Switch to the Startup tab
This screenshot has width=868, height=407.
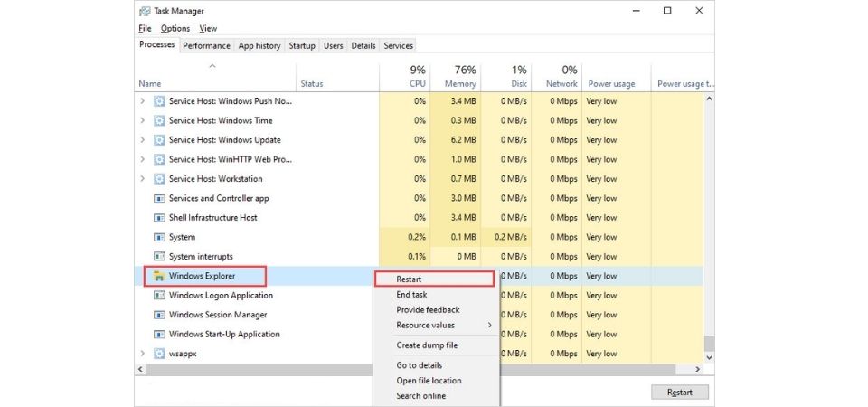[302, 46]
